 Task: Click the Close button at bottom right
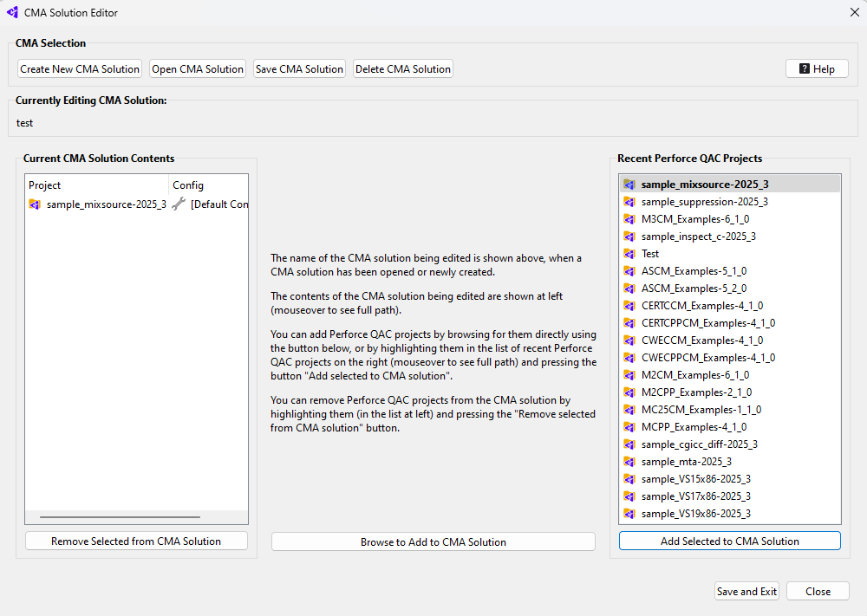(818, 591)
